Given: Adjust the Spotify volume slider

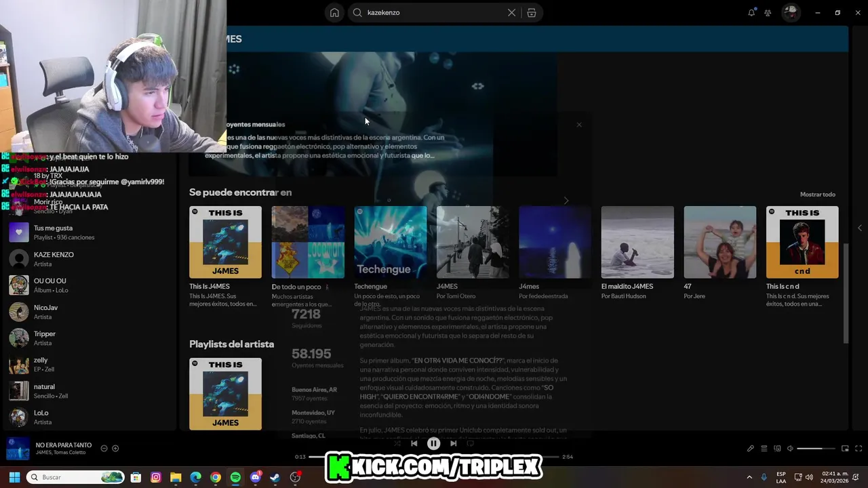Looking at the screenshot, I should coord(816,449).
